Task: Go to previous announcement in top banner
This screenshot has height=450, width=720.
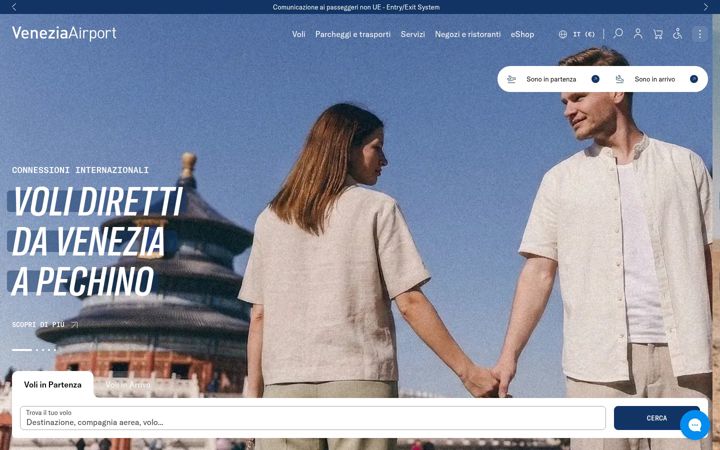Action: click(x=14, y=7)
